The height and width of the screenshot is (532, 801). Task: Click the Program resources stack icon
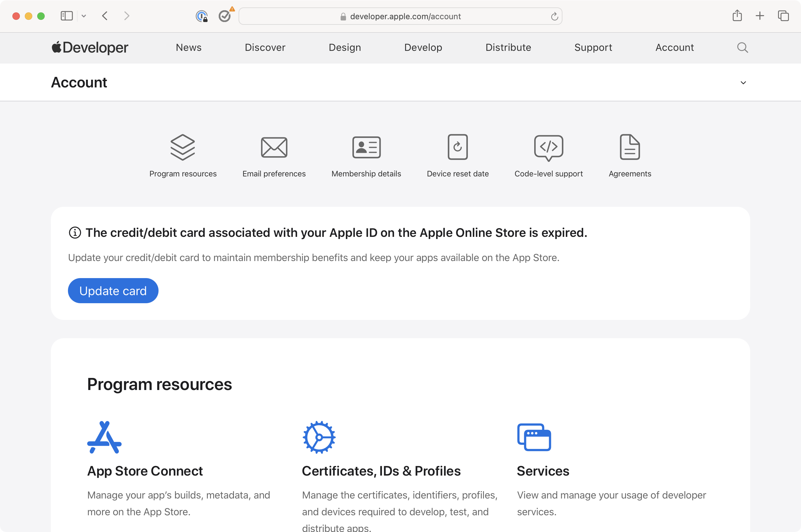point(183,147)
